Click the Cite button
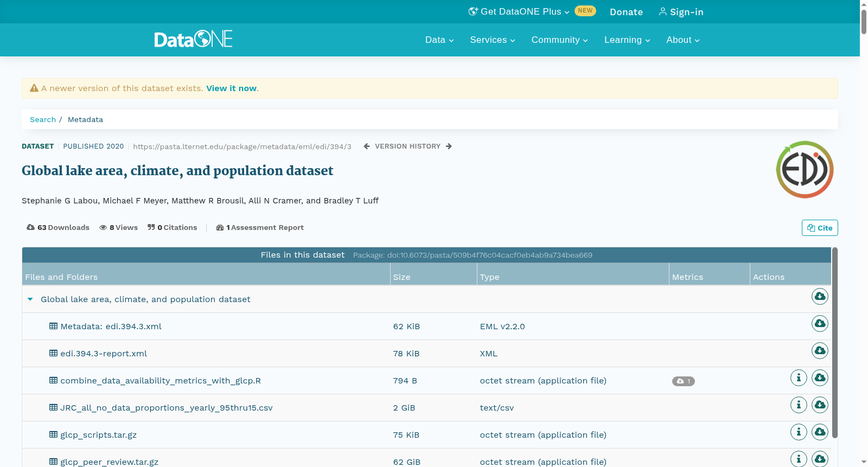Viewport: 868px width, 467px height. click(820, 228)
